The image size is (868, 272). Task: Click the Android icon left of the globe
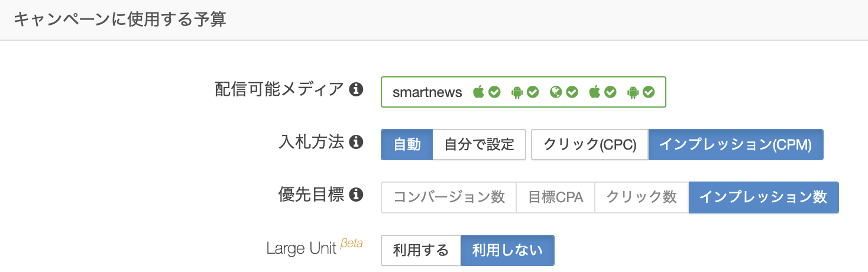click(x=517, y=92)
